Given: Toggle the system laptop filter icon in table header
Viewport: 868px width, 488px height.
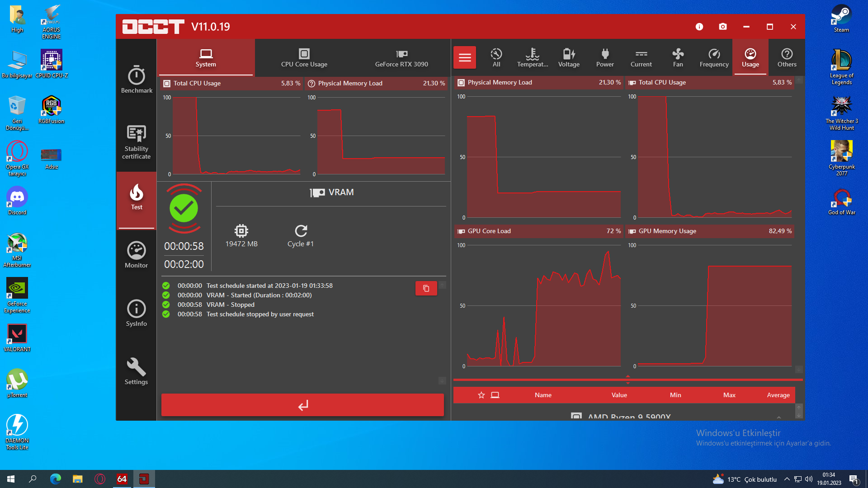Looking at the screenshot, I should pos(495,395).
